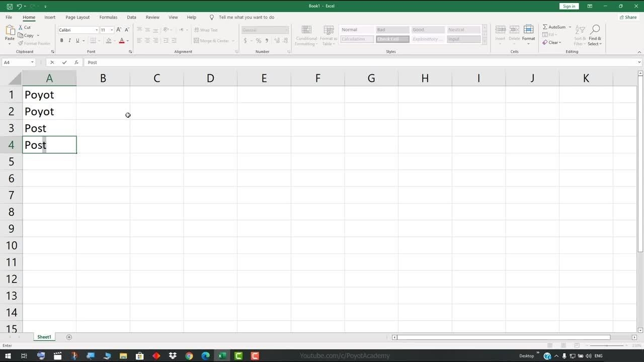Click the Format cells icon

point(528,31)
